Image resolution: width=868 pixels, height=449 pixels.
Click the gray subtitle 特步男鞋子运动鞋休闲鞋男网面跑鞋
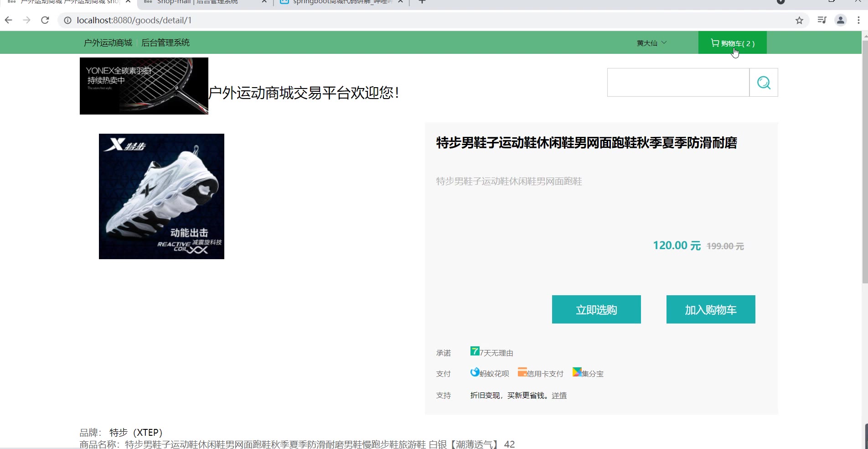point(509,182)
